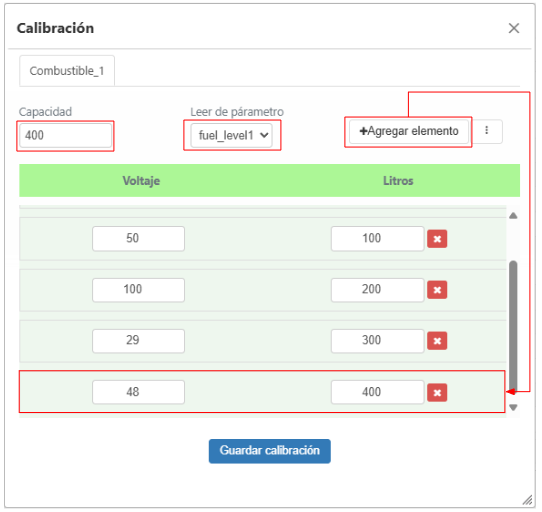
Task: Delete the row with 400 litros
Action: (437, 393)
